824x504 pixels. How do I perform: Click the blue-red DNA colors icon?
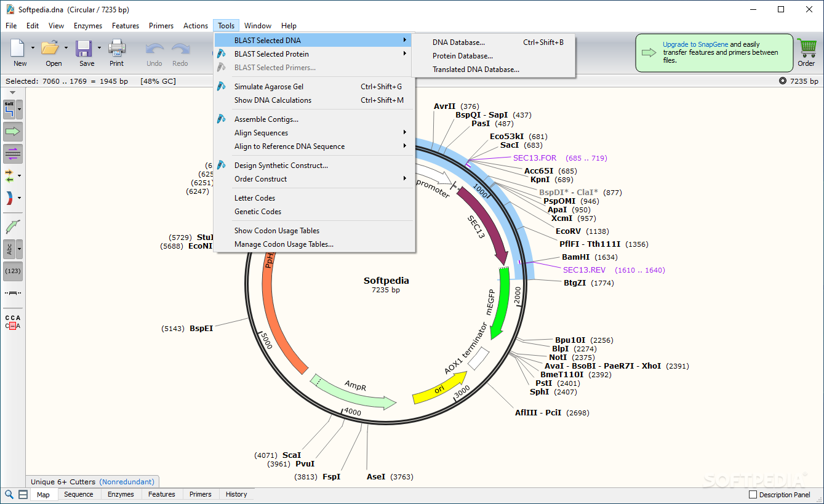(x=9, y=198)
